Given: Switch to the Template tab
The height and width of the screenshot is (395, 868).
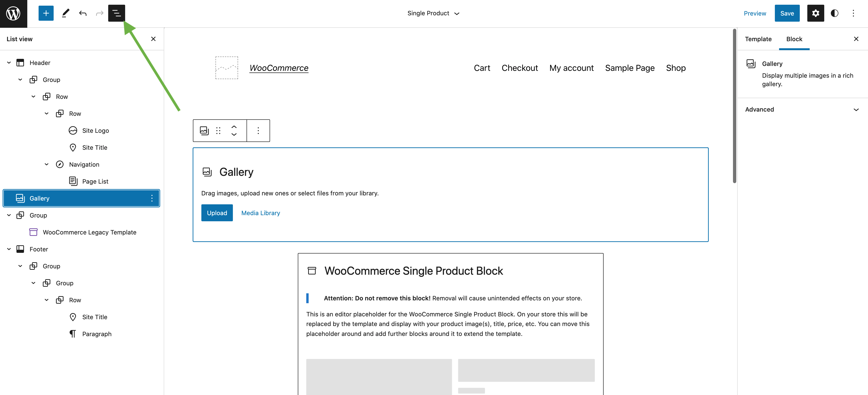Looking at the screenshot, I should [x=758, y=39].
